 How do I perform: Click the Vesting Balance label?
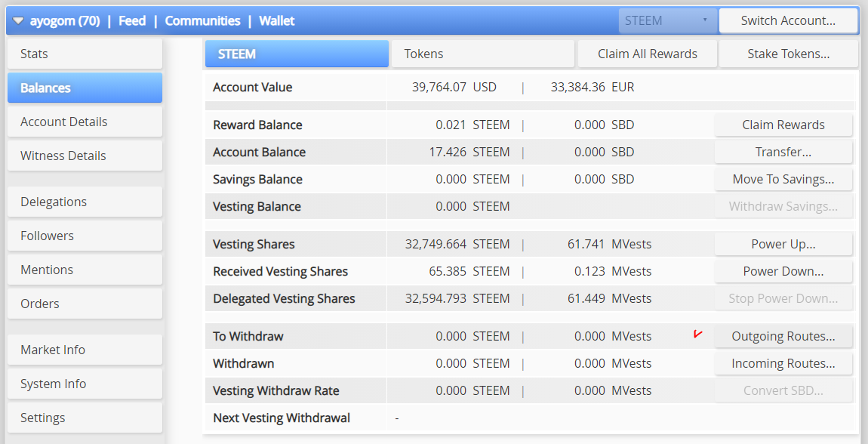257,206
